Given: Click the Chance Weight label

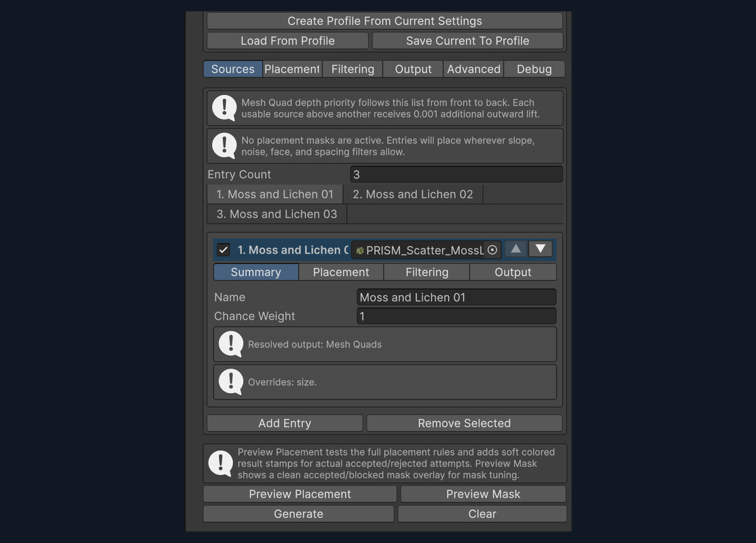Looking at the screenshot, I should (x=255, y=316).
